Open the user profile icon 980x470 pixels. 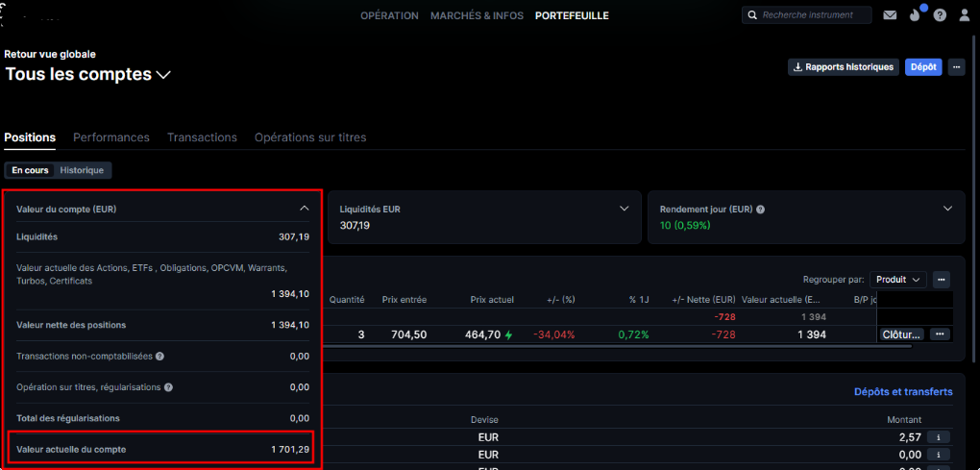965,15
